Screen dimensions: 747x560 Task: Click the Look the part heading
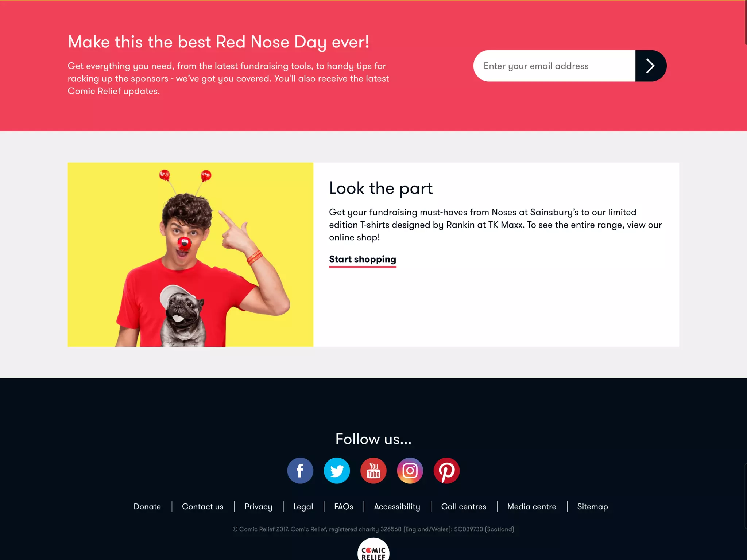pyautogui.click(x=381, y=188)
